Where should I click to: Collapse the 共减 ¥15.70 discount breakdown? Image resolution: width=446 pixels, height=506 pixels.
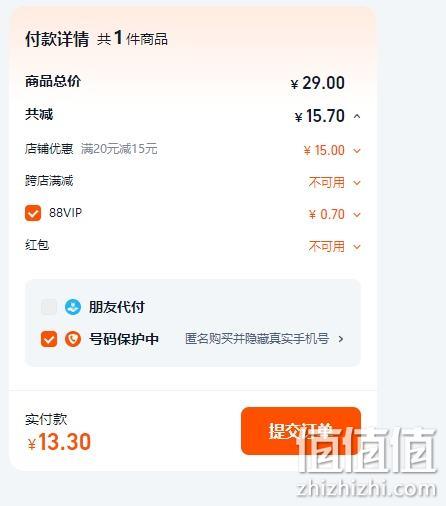click(x=357, y=116)
